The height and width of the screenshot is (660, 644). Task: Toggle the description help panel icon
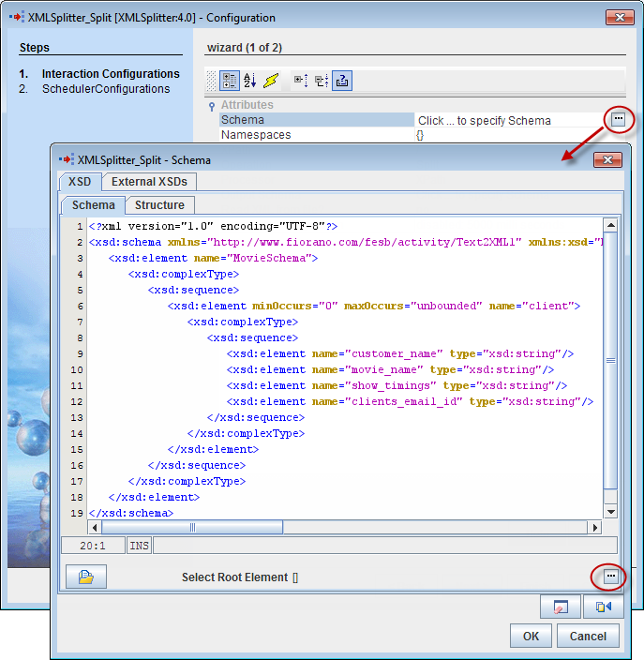(x=342, y=81)
